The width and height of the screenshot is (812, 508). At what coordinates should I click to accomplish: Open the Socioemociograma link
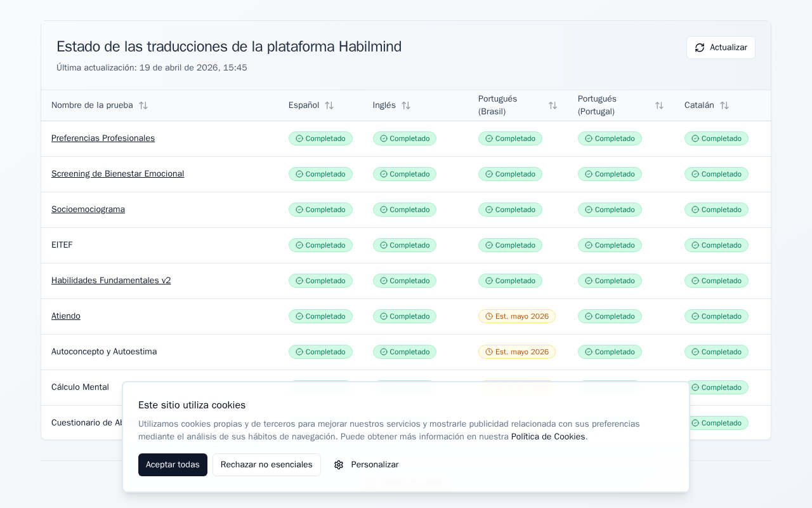pos(88,210)
